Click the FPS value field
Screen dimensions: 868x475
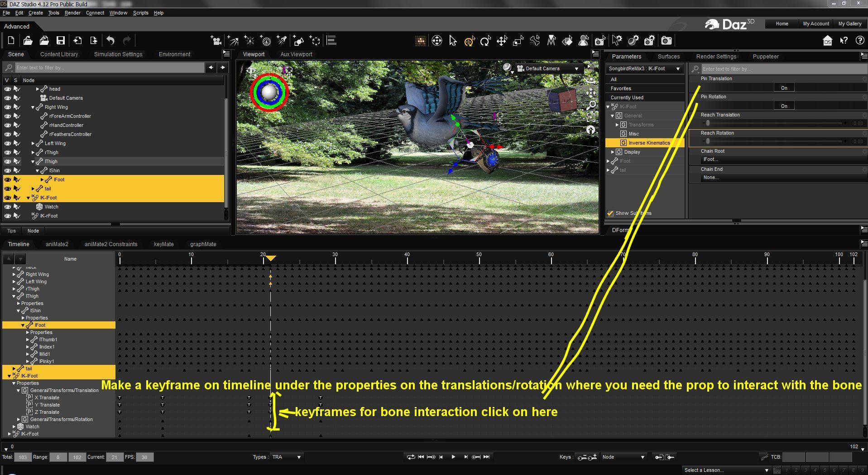pyautogui.click(x=144, y=457)
